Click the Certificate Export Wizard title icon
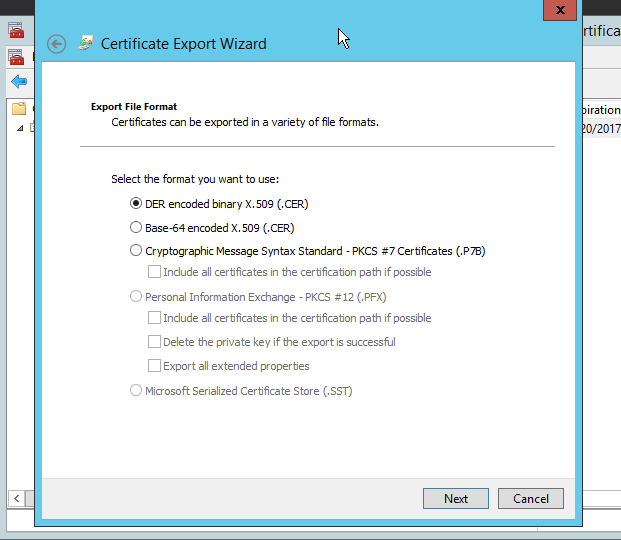Screen dimensions: 621x540 (x=86, y=43)
